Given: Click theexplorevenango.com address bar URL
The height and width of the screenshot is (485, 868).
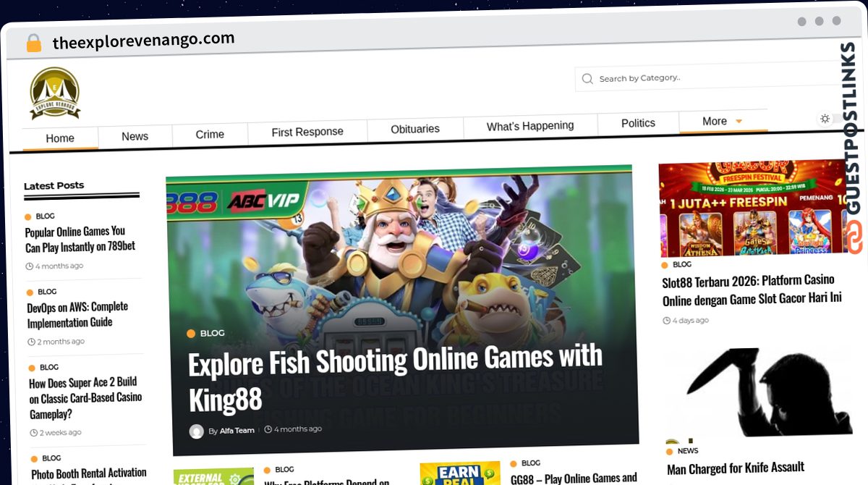Looking at the screenshot, I should (x=143, y=41).
